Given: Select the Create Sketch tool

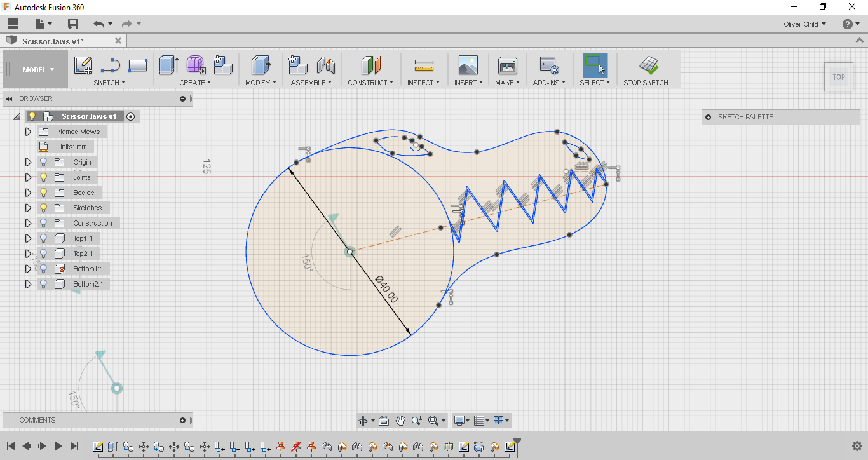Looking at the screenshot, I should (83, 65).
